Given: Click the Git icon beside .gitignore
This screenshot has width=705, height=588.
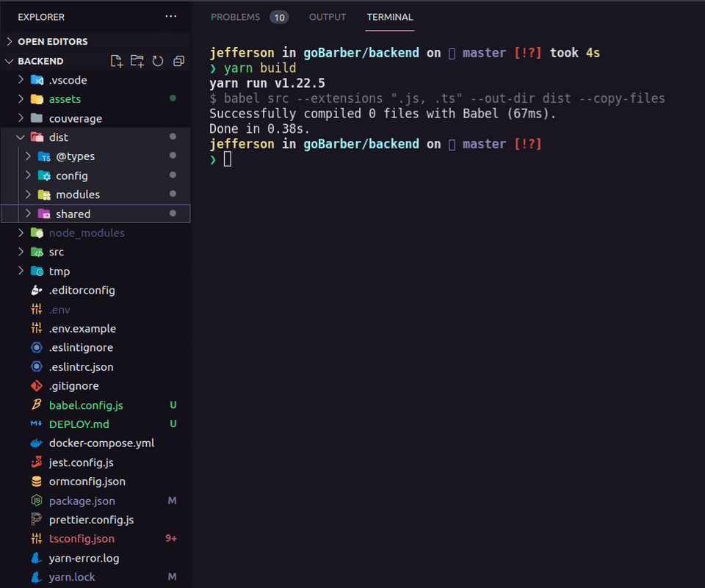Looking at the screenshot, I should pyautogui.click(x=37, y=385).
